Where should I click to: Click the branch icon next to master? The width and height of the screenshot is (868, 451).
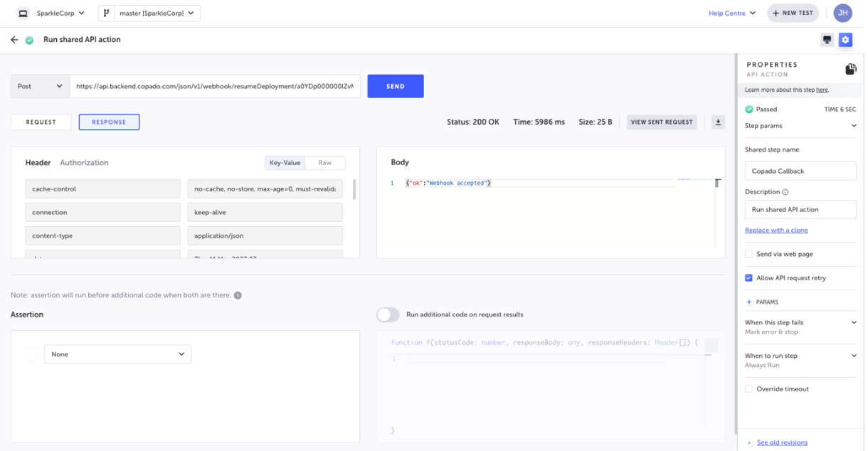(107, 13)
